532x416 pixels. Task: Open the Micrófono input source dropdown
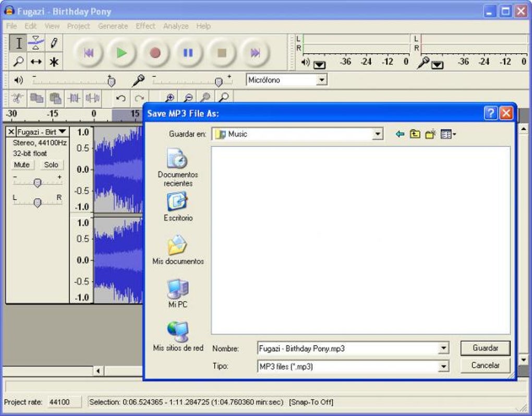click(321, 80)
